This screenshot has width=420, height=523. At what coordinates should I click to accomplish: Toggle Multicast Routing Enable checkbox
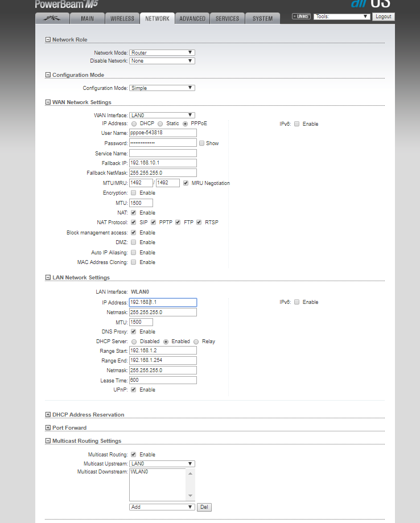[133, 455]
